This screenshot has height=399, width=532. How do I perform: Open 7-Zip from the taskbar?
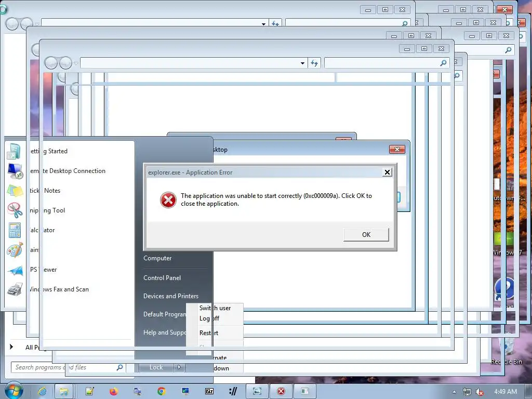coord(209,391)
